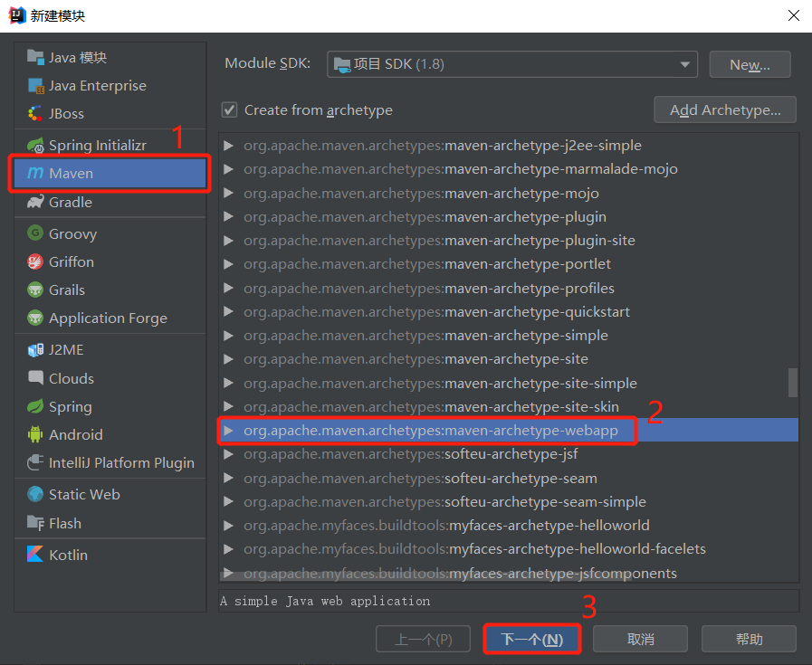
Task: Uncheck Create from archetype
Action: point(229,110)
